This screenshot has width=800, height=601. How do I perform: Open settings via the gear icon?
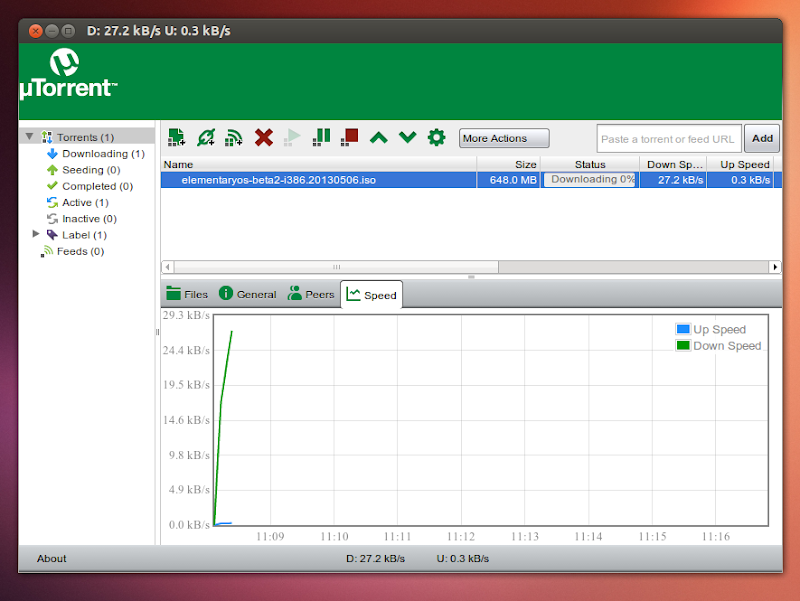coord(436,137)
